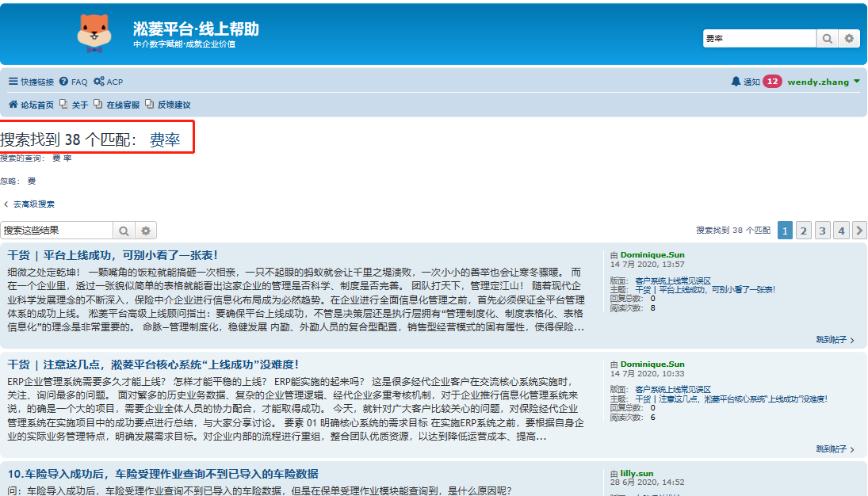Open the ACP admin panel link

pyautogui.click(x=109, y=82)
